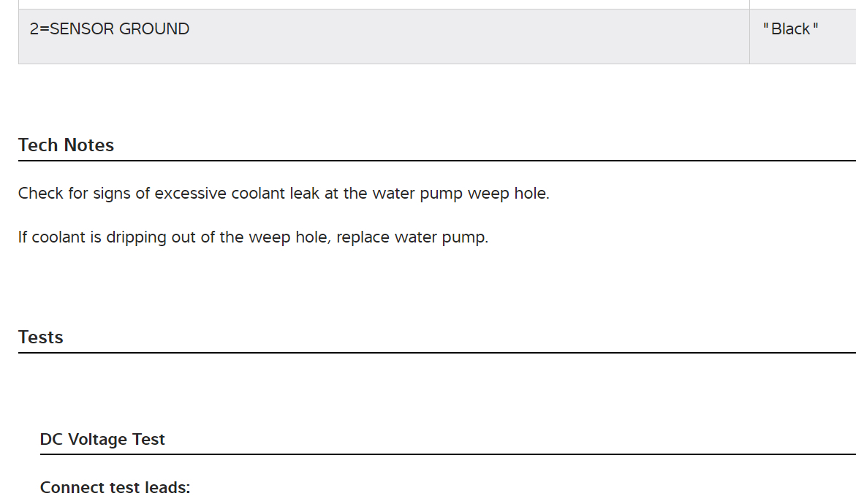Click the divider line under Tech Notes

coord(436,161)
